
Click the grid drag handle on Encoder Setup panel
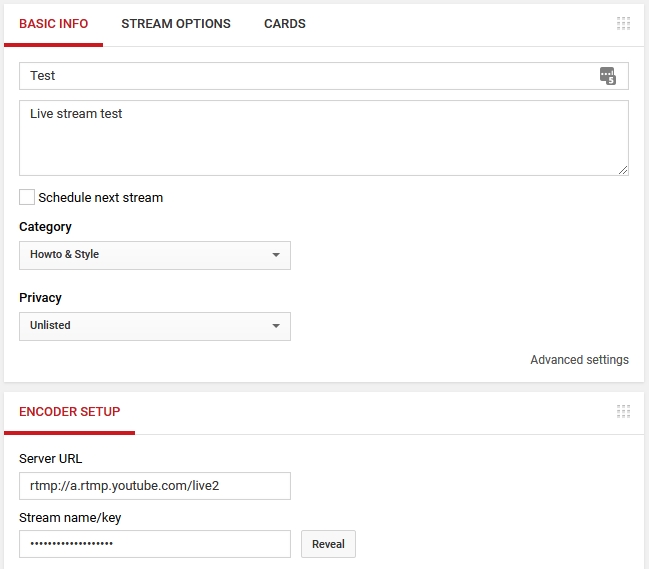[x=623, y=411]
